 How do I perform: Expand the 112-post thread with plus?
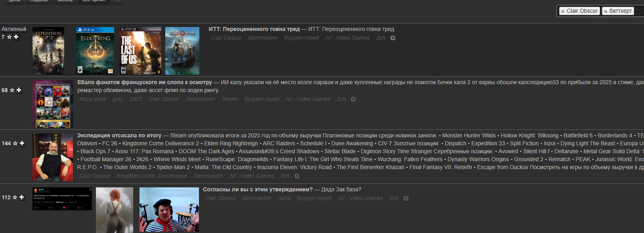22,197
